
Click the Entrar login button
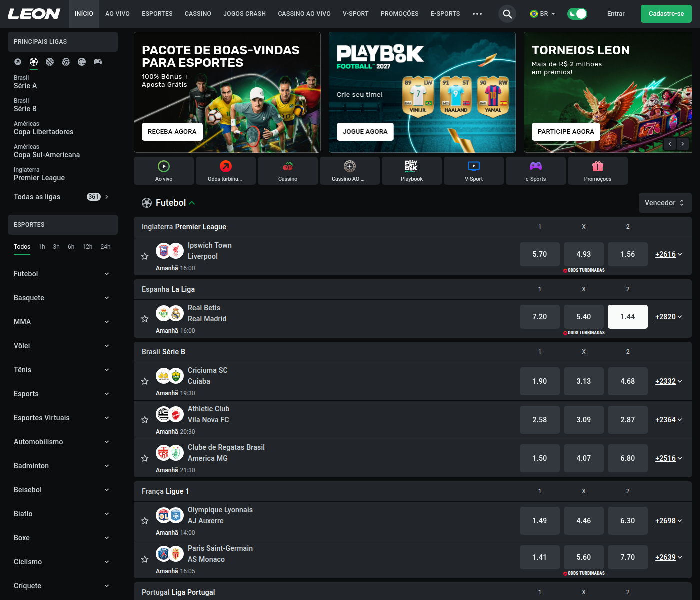(616, 14)
